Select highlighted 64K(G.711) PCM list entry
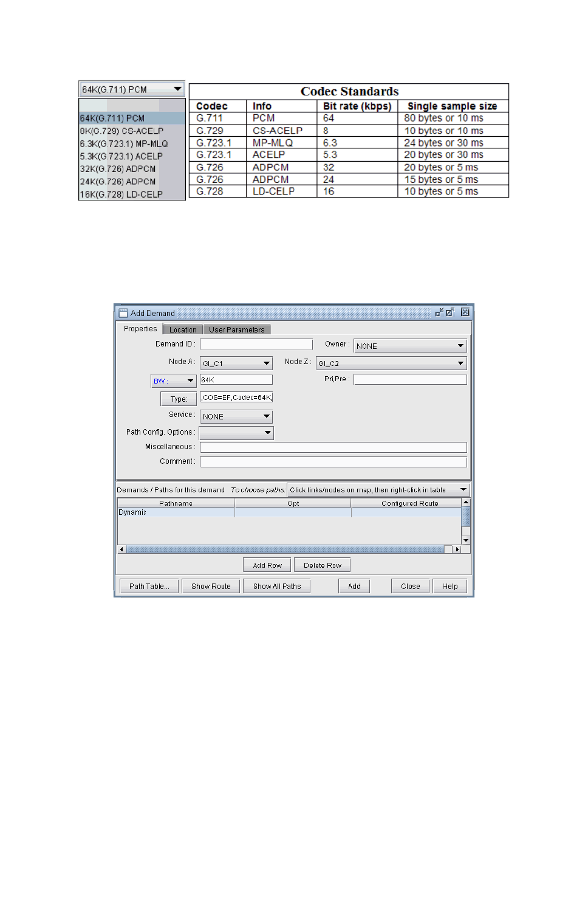This screenshot has height=902, width=588. [x=132, y=118]
